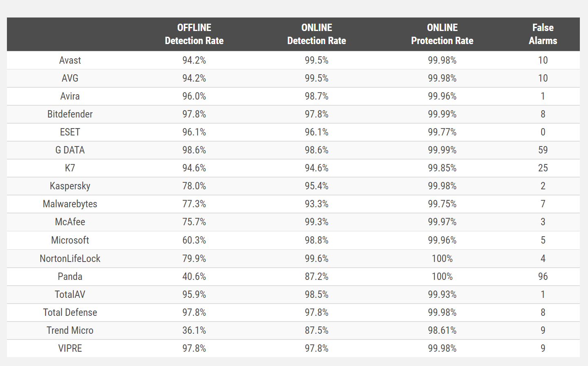Viewport: 588px width, 366px height.
Task: Select the Kaspersky row label
Action: [70, 186]
